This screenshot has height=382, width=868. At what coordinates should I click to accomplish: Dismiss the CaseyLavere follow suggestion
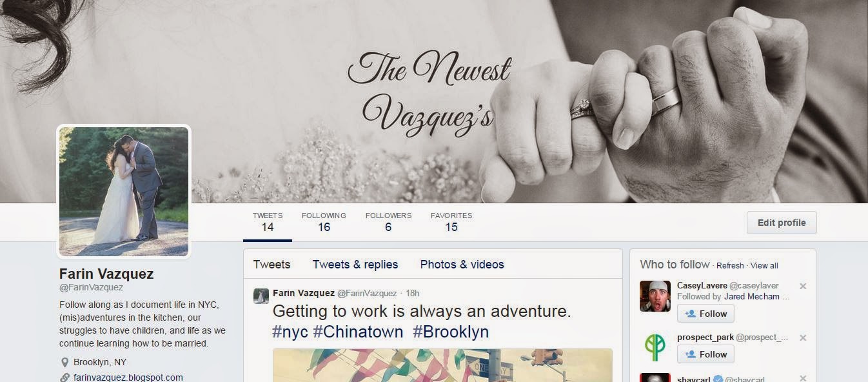coord(803,286)
